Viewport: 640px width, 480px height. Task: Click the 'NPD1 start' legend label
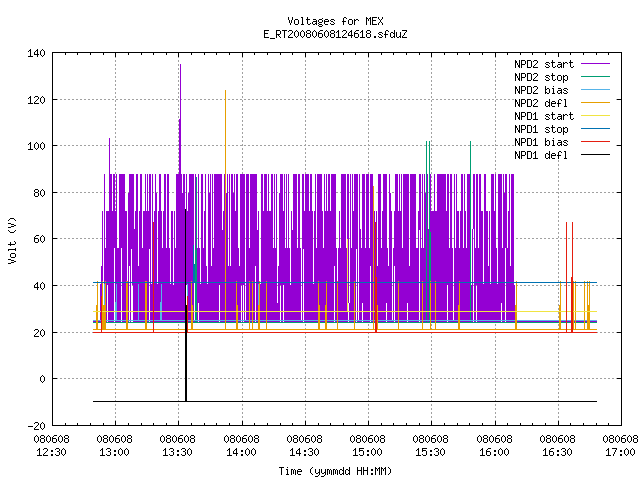[544, 116]
